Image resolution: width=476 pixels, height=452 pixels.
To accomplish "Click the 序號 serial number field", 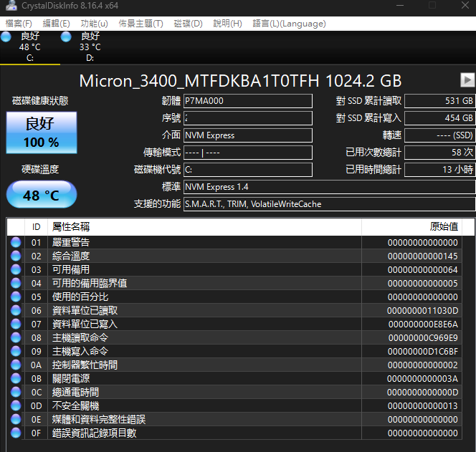I will click(248, 118).
